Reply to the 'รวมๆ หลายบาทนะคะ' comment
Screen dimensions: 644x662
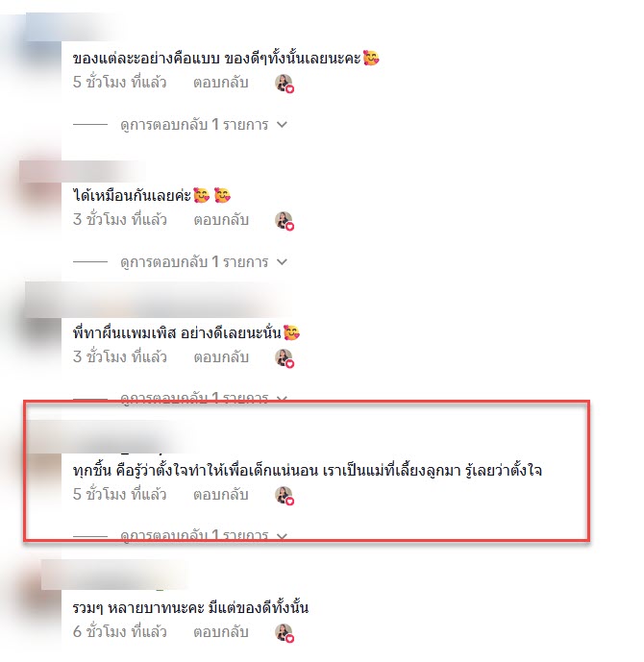[x=220, y=632]
